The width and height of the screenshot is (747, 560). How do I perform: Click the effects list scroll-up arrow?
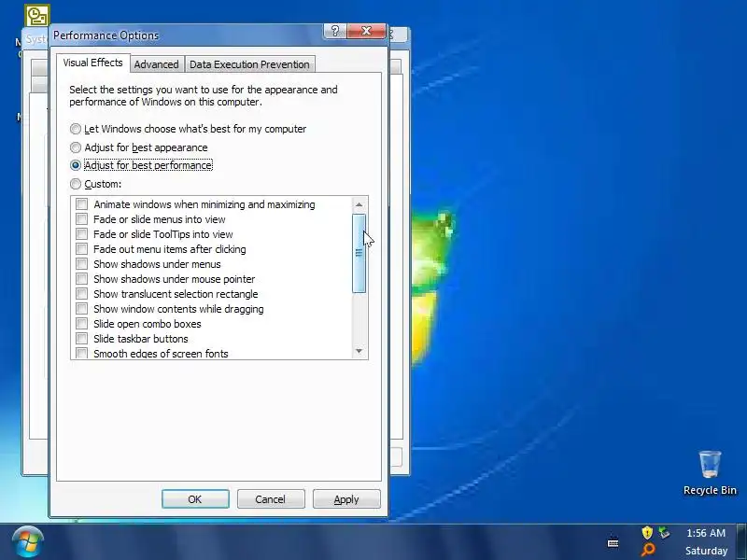(359, 204)
